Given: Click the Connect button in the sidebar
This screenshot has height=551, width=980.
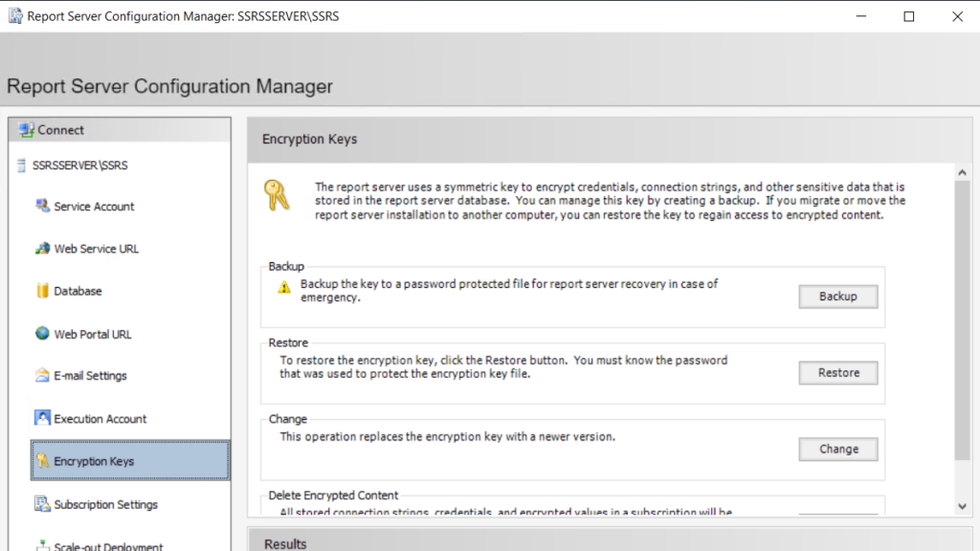Looking at the screenshot, I should 120,130.
